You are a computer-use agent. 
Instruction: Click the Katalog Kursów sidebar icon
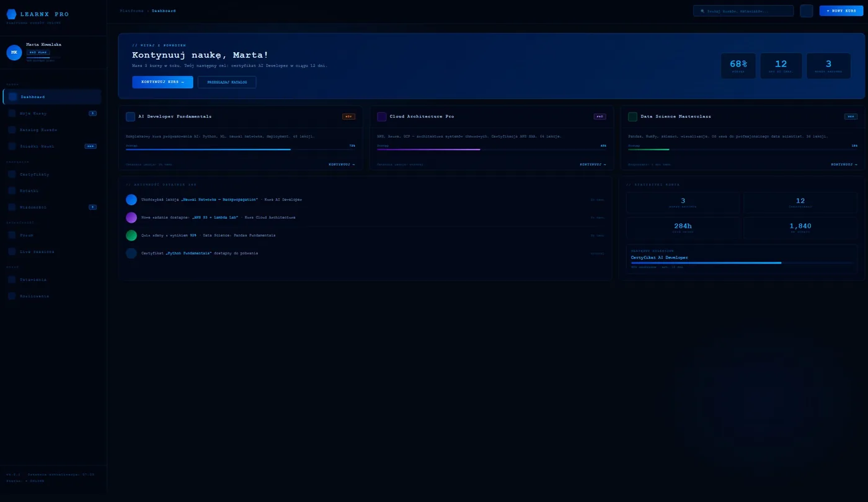click(12, 130)
